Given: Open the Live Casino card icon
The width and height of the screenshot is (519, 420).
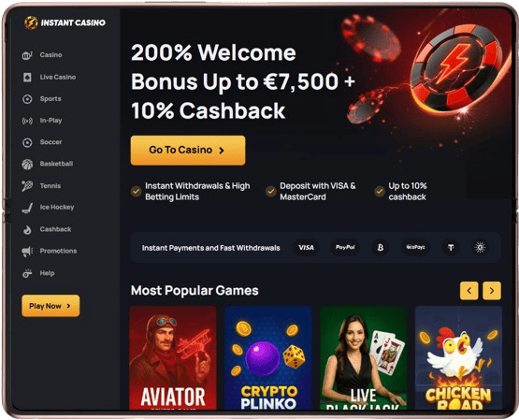Looking at the screenshot, I should click(27, 77).
